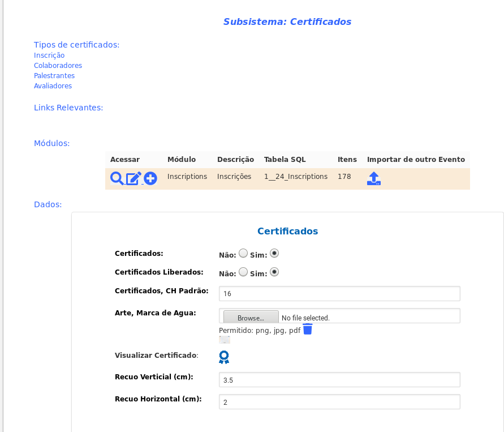Screen dimensions: 504x432
Task: Click the 'Inscrições' description cell
Action: (234, 177)
